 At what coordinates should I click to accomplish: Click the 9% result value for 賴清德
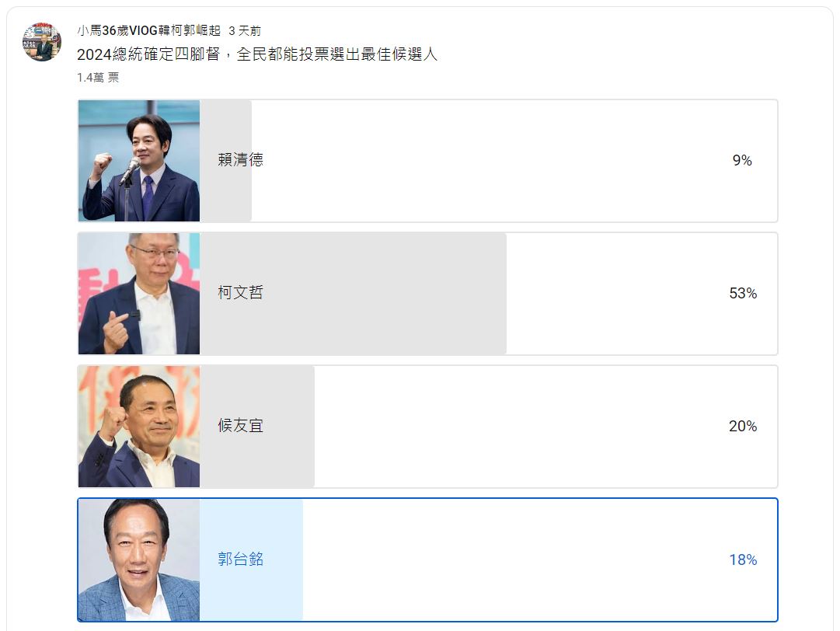point(744,160)
